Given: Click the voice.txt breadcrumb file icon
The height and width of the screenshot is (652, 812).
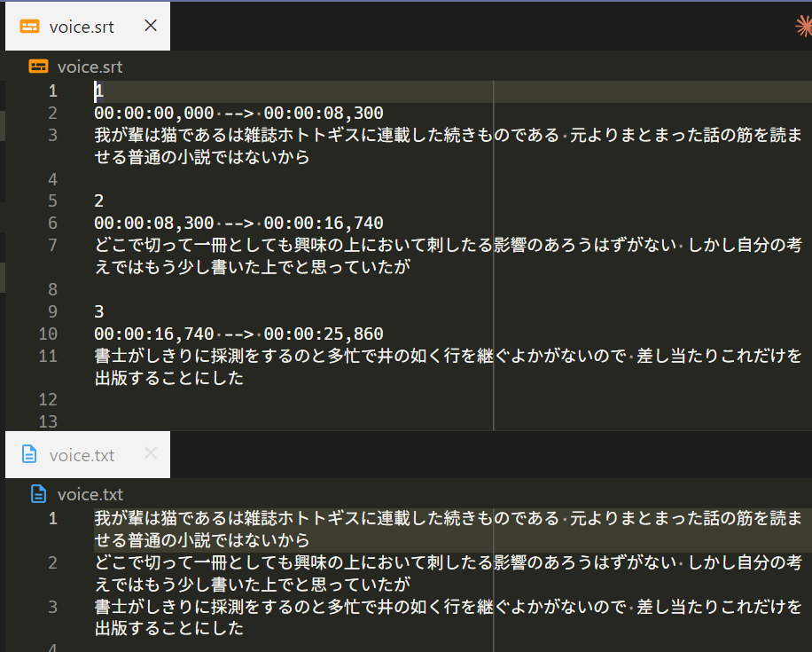Looking at the screenshot, I should coord(38,495).
